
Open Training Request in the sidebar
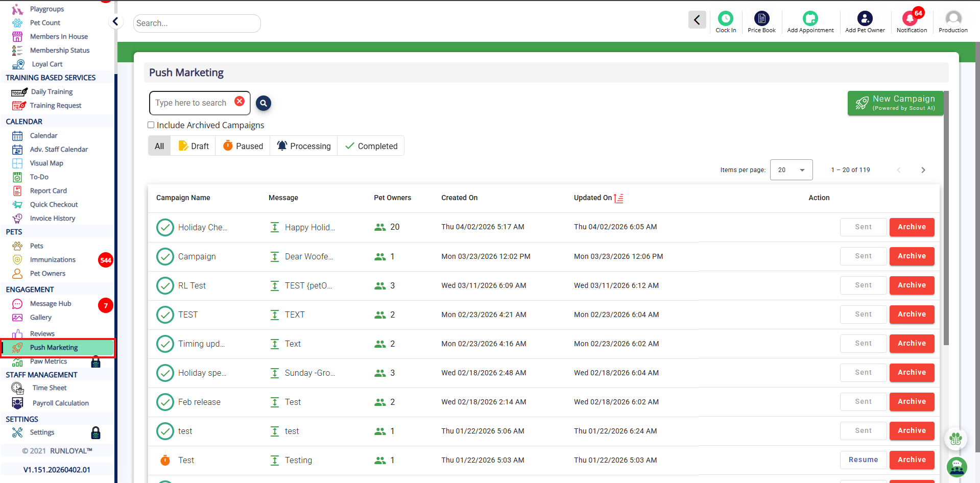click(56, 106)
